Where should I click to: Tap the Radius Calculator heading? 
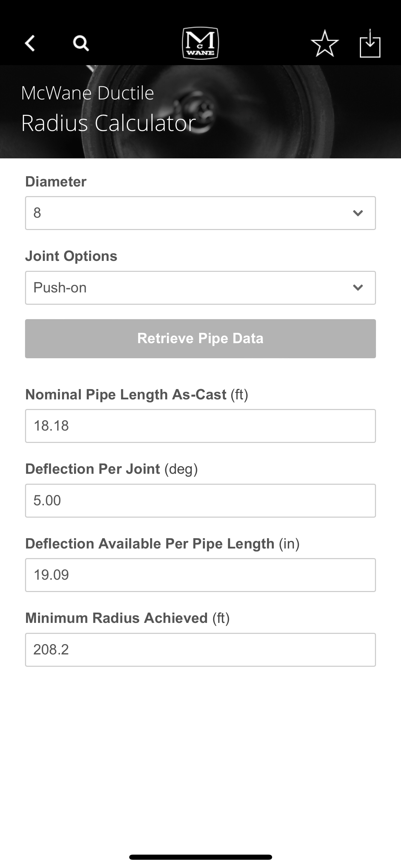108,123
